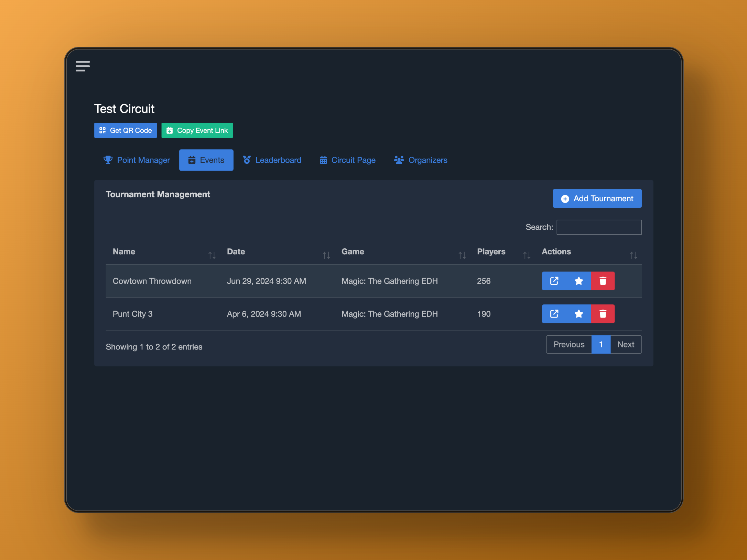Go to the Organizers tab
Image resolution: width=747 pixels, height=560 pixels.
pos(421,160)
